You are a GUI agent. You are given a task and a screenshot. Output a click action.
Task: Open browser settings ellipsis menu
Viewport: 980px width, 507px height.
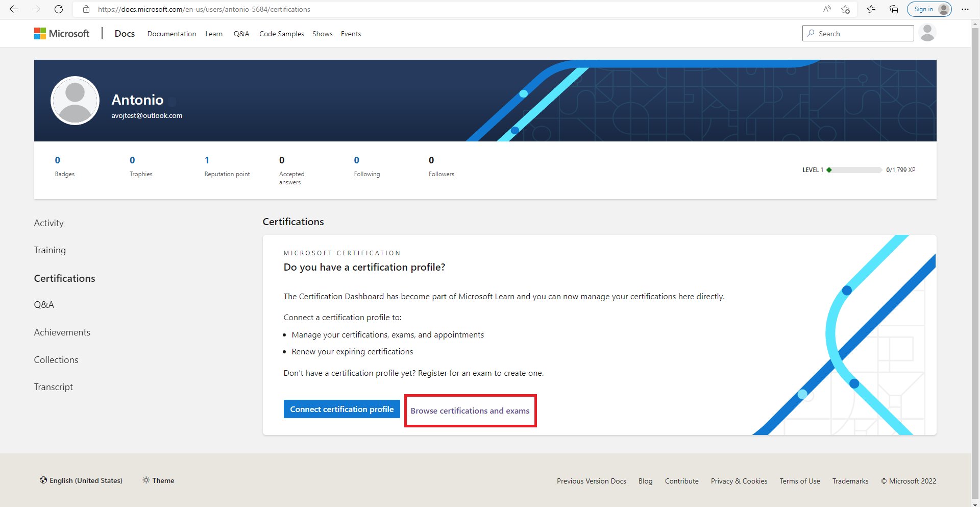965,9
